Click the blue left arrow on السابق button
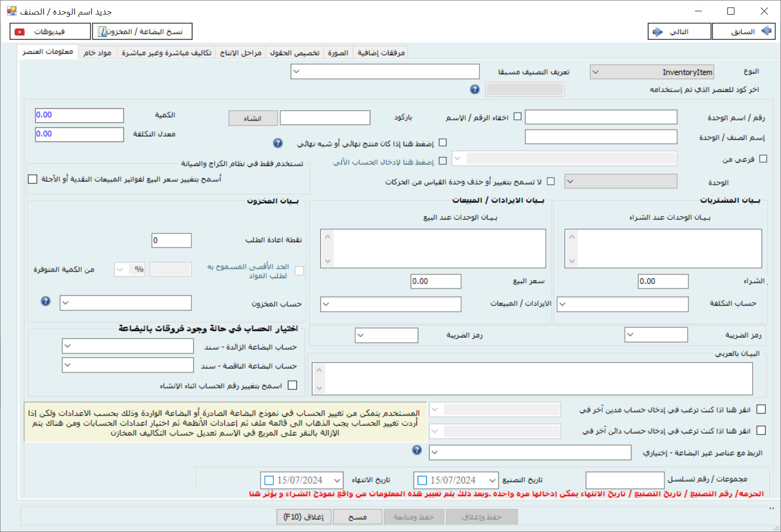The width and height of the screenshot is (781, 532). point(766,31)
